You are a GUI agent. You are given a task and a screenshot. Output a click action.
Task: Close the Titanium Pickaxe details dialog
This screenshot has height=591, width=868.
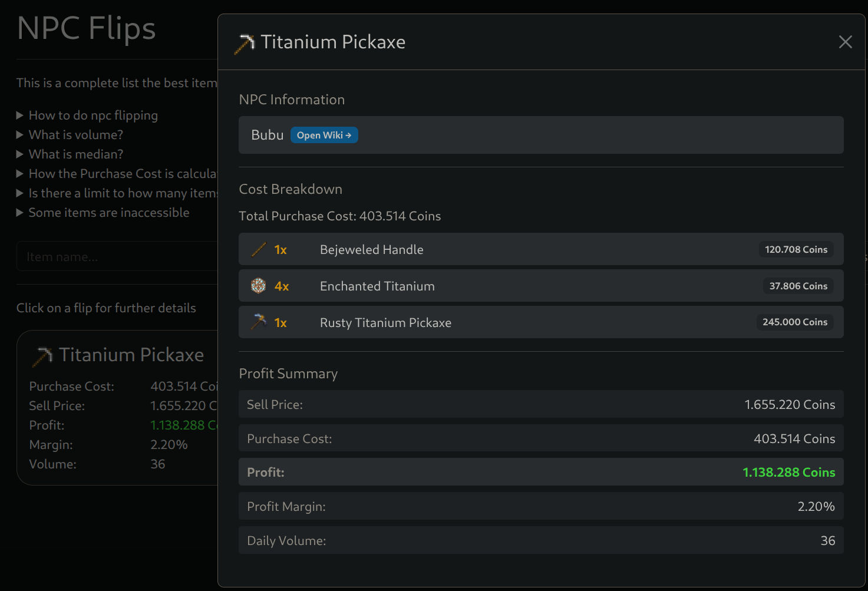tap(845, 42)
